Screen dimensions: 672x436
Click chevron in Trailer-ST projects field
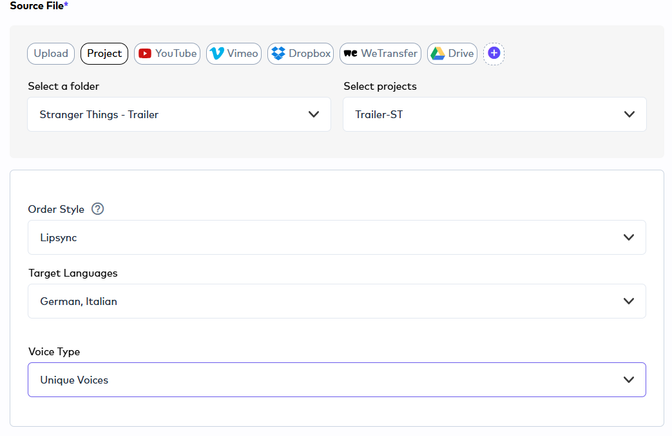pos(629,114)
